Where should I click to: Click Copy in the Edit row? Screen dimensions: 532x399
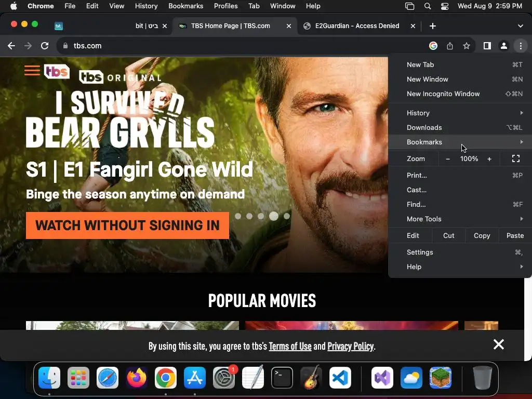[x=482, y=236]
